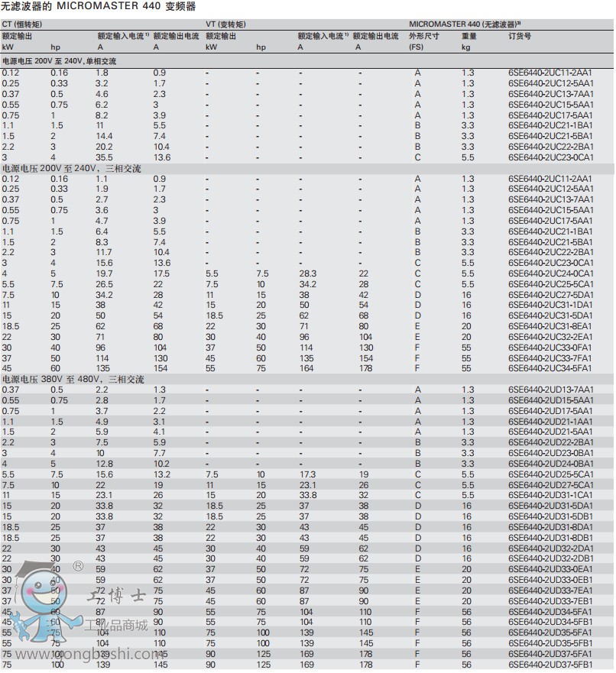
Task: Click order number "6SE6440-2UC33-7FA1"
Action: pos(550,358)
